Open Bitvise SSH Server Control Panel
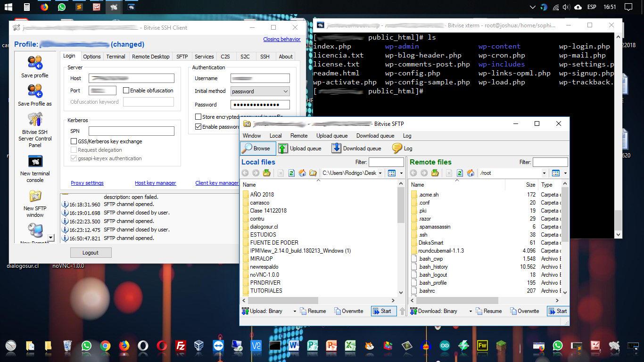The width and height of the screenshot is (644, 362). (x=35, y=119)
